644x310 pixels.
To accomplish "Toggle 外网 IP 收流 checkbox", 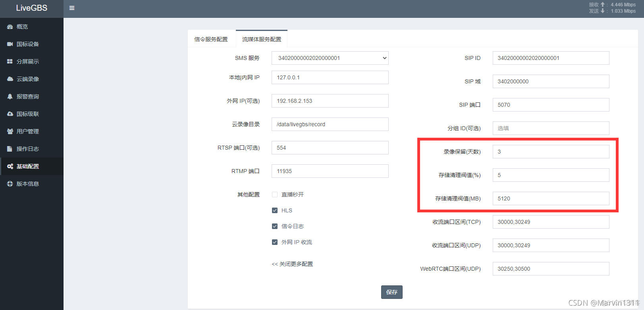I will click(x=275, y=242).
